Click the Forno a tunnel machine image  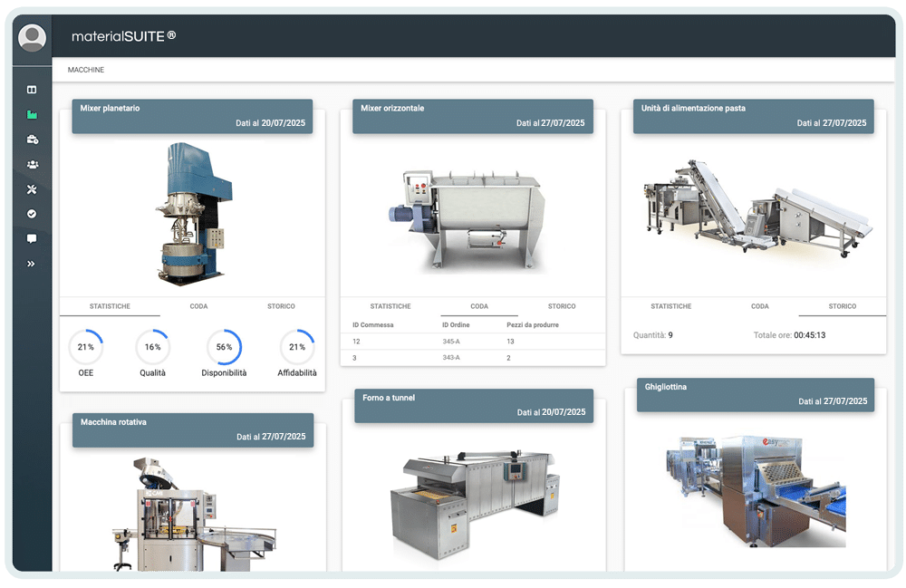(472, 503)
